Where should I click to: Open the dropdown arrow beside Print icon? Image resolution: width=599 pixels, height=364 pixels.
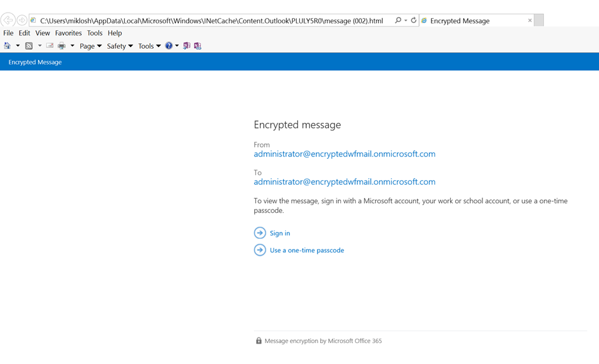(x=72, y=46)
